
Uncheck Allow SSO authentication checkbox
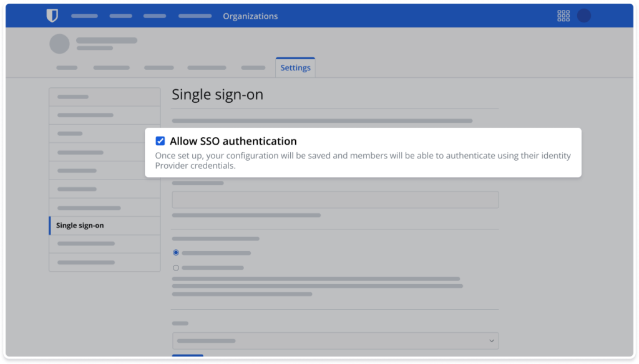[160, 141]
